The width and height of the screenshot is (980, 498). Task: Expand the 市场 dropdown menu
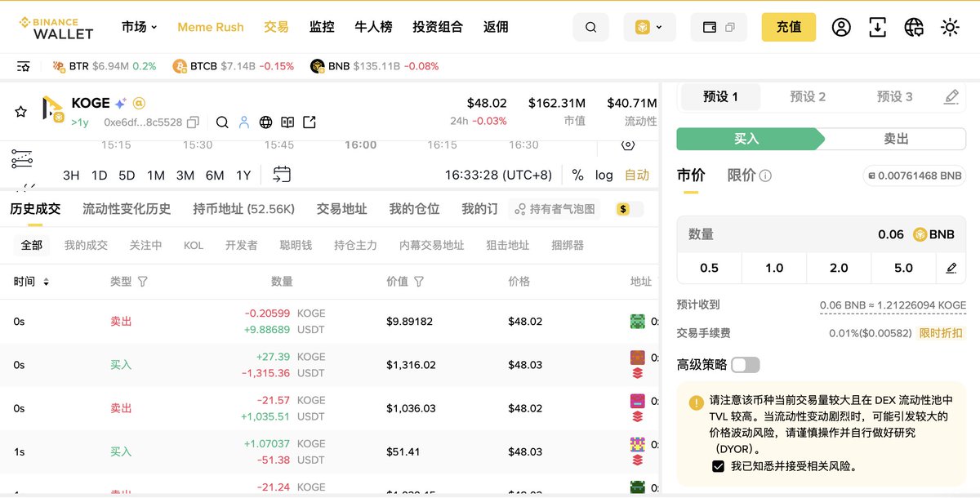[140, 27]
